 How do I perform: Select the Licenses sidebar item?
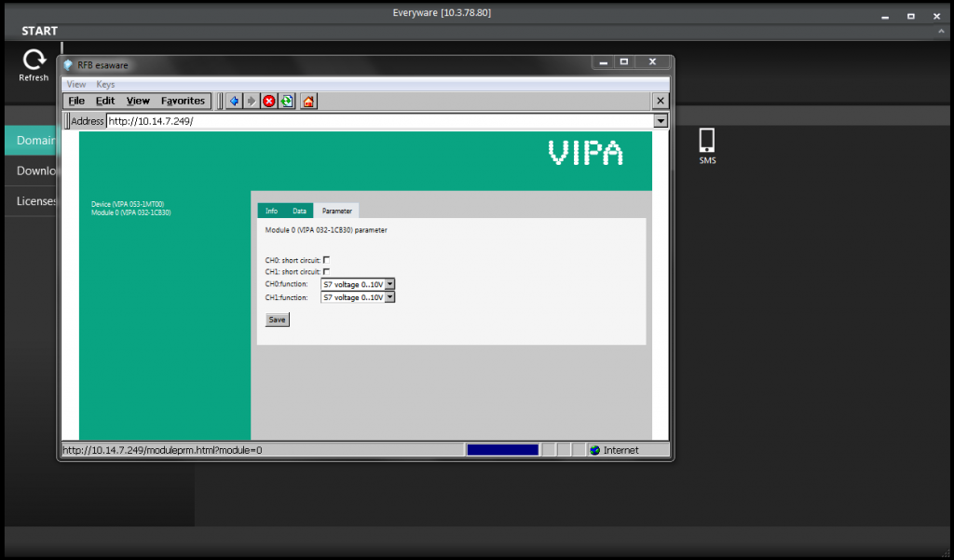[x=31, y=201]
